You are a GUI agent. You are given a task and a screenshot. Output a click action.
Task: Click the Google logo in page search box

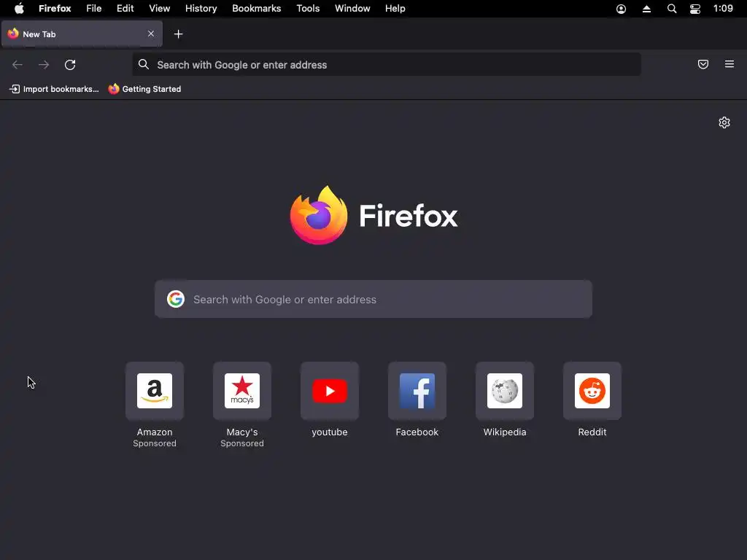click(176, 299)
